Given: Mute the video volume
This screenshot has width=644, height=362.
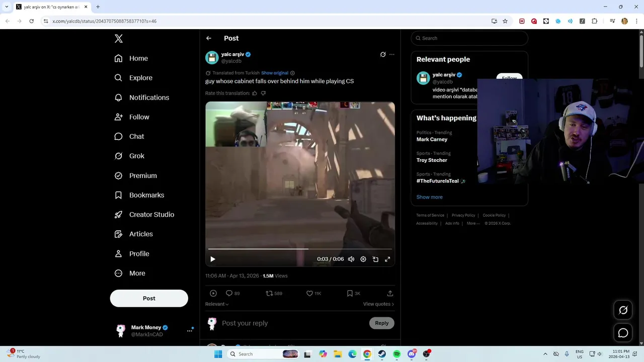Looking at the screenshot, I should [351, 259].
